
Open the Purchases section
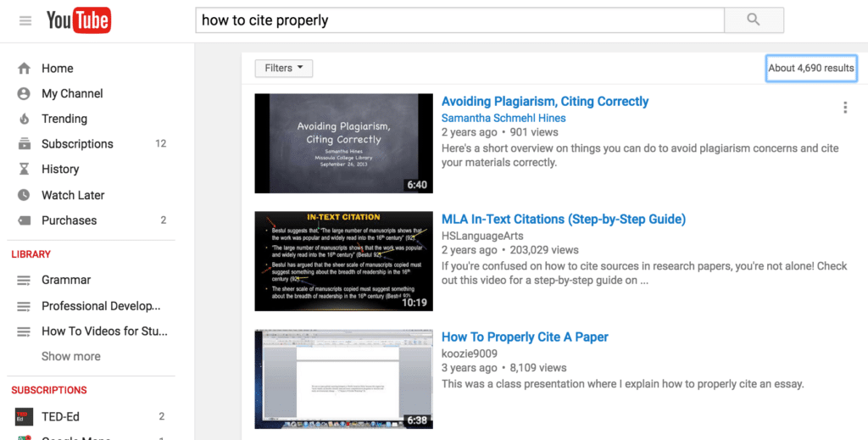(x=69, y=220)
